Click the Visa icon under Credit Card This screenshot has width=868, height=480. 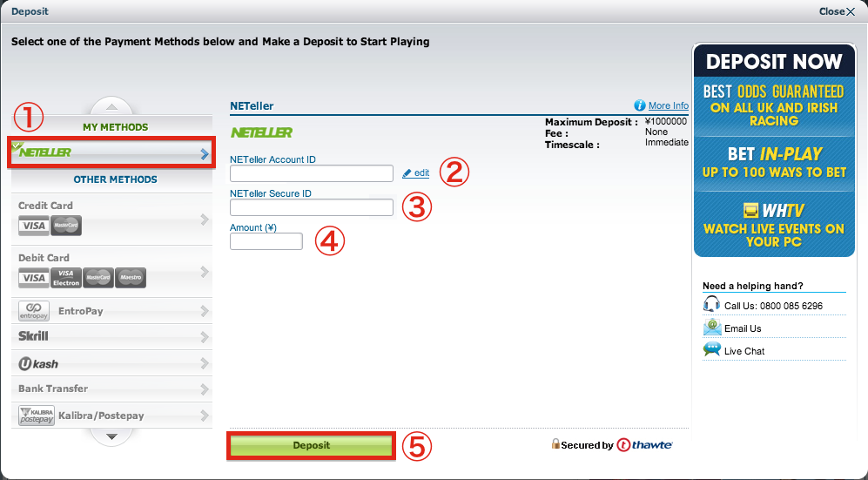[x=34, y=226]
